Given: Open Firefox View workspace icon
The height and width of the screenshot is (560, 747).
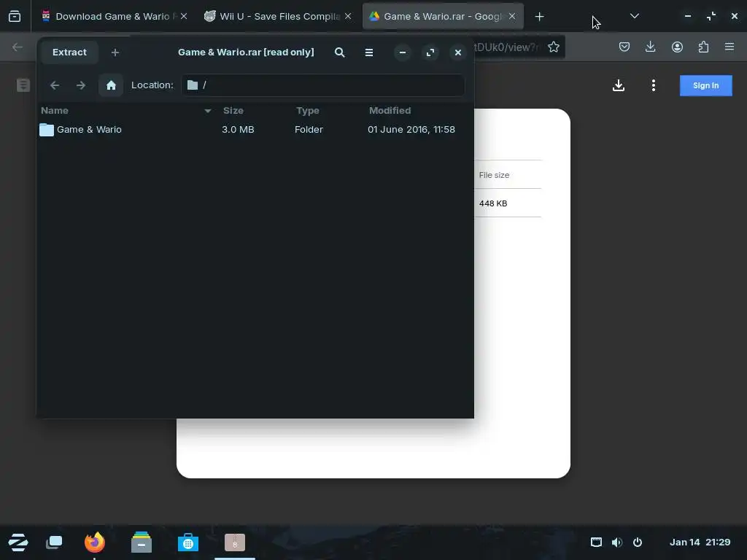Looking at the screenshot, I should (x=15, y=16).
